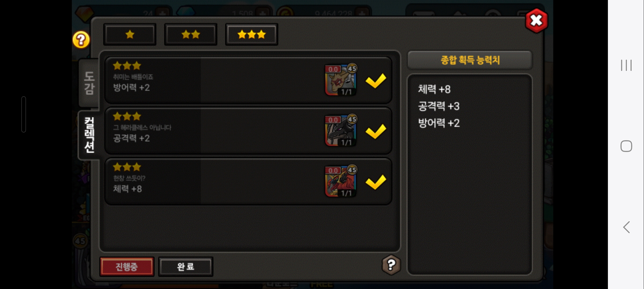Tap the hexagonal question mark help icon

click(x=391, y=265)
